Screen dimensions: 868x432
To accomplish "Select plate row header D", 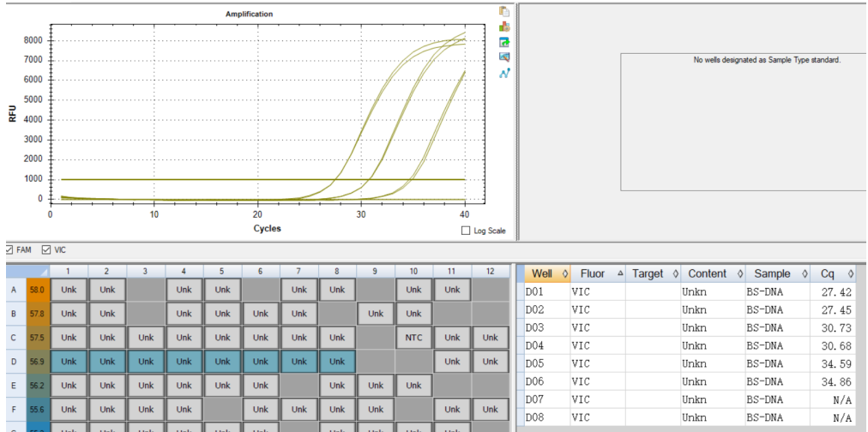I will [15, 361].
